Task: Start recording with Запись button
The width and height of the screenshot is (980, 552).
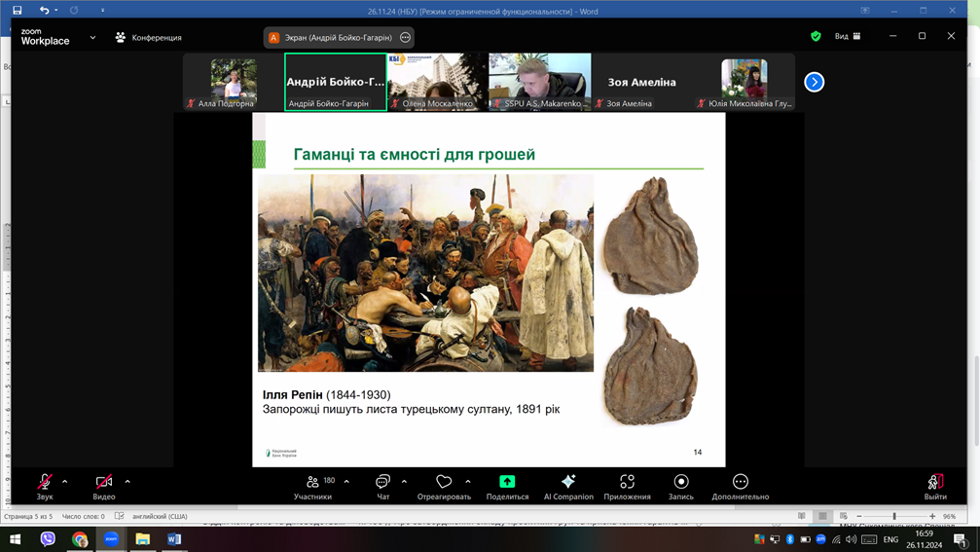Action: pyautogui.click(x=681, y=483)
